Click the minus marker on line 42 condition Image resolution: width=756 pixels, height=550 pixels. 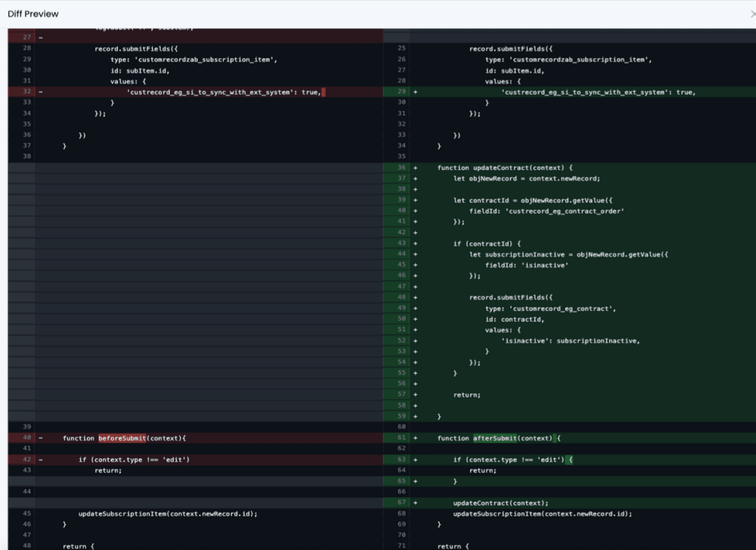(x=40, y=459)
